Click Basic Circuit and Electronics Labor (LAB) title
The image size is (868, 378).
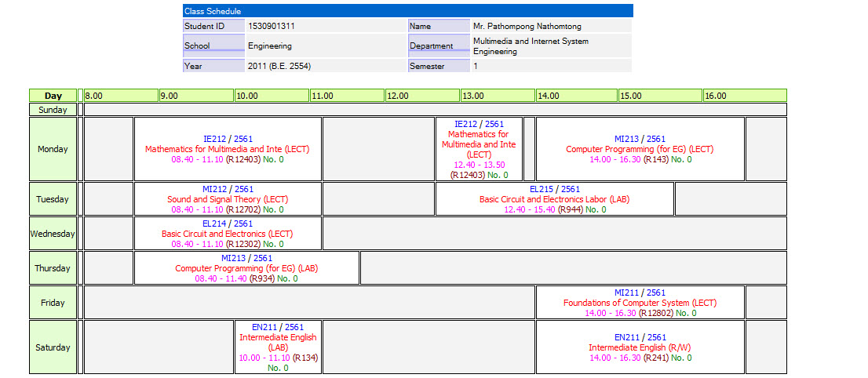555,199
